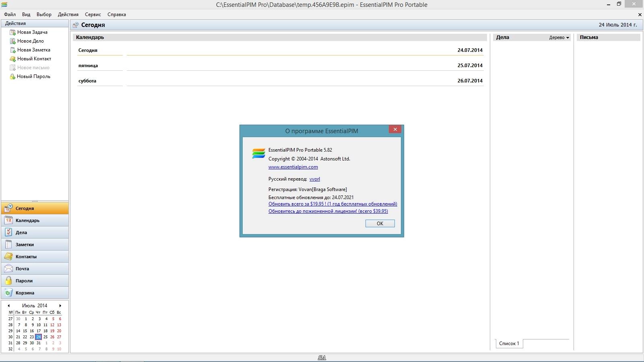Click the пятница 25.07.2014 row
Screen dimensions: 644x362
281,66
